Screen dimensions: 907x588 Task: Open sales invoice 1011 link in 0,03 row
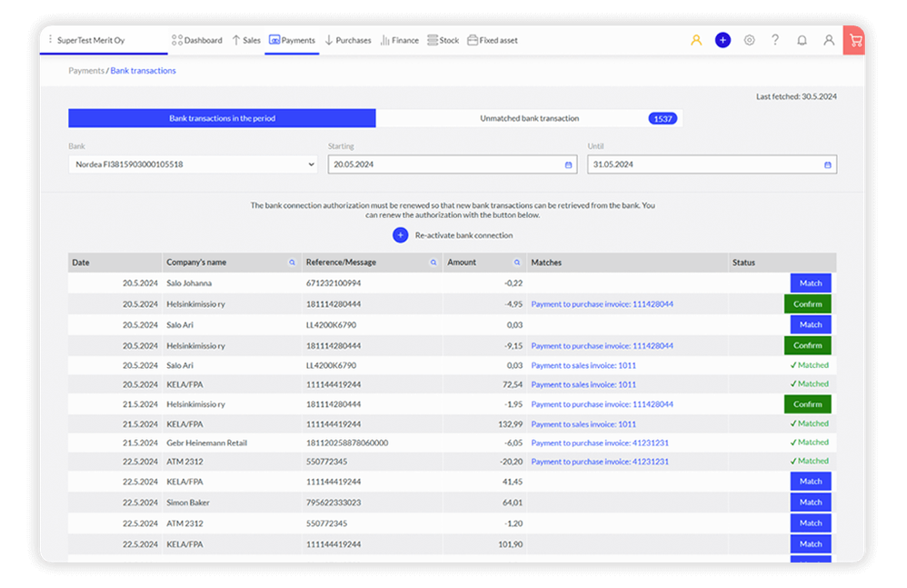(583, 365)
